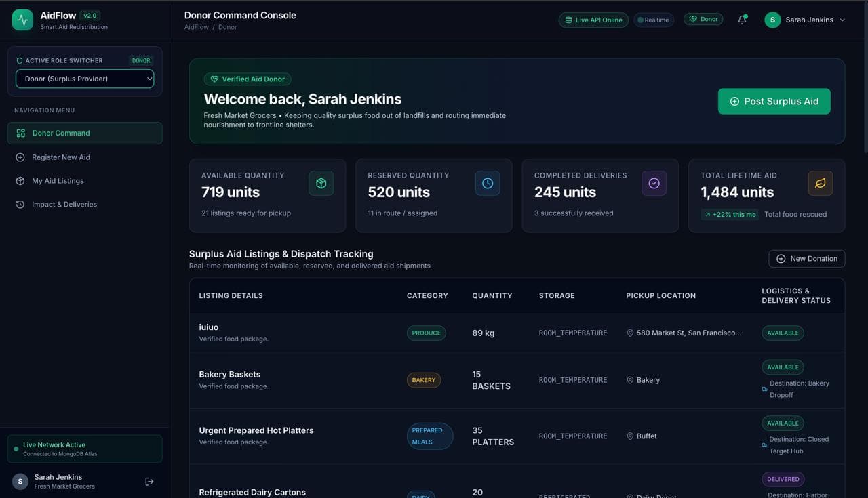The height and width of the screenshot is (498, 868).
Task: Open the notifications bell icon
Action: point(742,20)
